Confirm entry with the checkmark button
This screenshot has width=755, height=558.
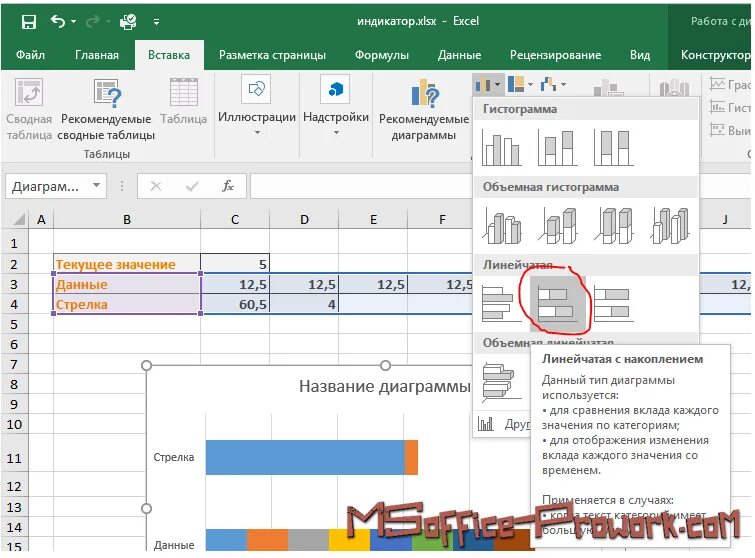(x=192, y=186)
